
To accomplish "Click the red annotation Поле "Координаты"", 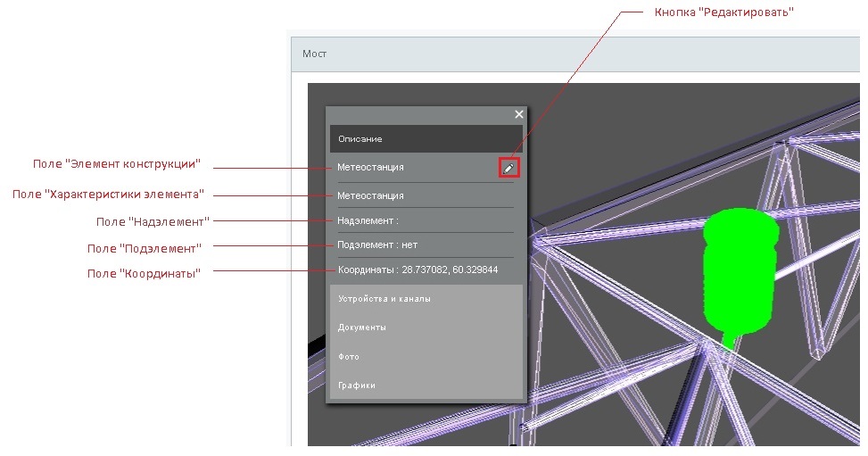I will point(143,273).
